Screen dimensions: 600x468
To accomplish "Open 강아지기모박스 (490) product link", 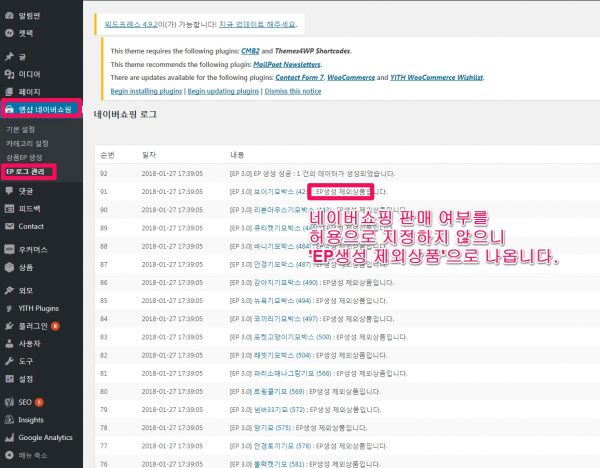I will click(x=286, y=282).
